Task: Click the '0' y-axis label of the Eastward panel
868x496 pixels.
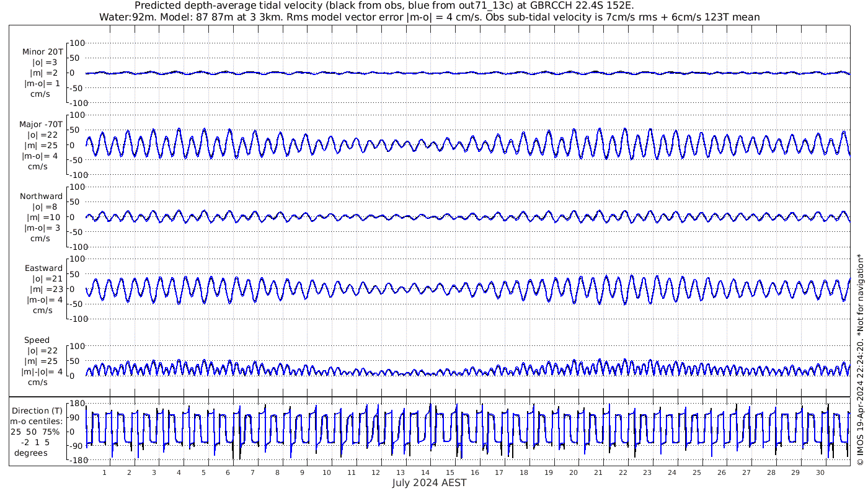Action: [x=73, y=289]
